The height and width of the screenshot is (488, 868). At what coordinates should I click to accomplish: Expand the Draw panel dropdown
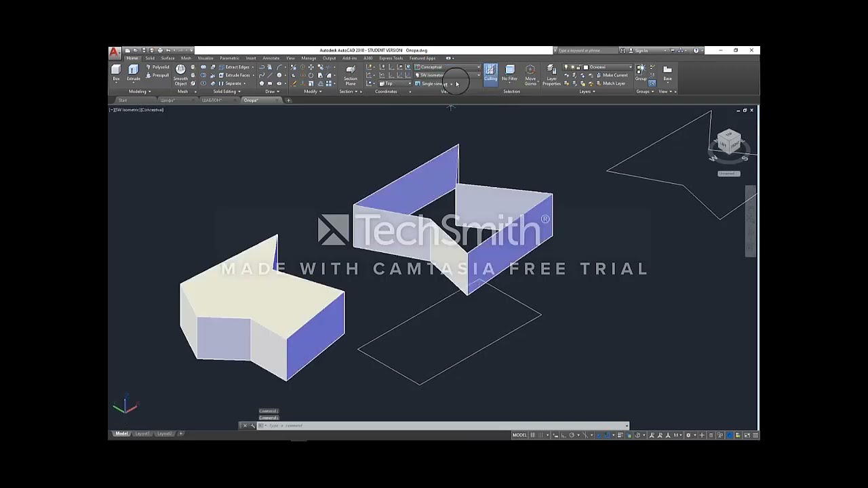click(271, 91)
